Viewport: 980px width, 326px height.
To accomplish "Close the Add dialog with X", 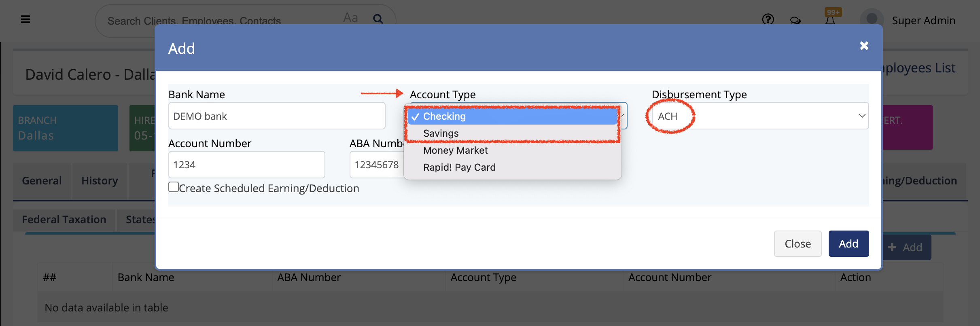I will click(864, 46).
